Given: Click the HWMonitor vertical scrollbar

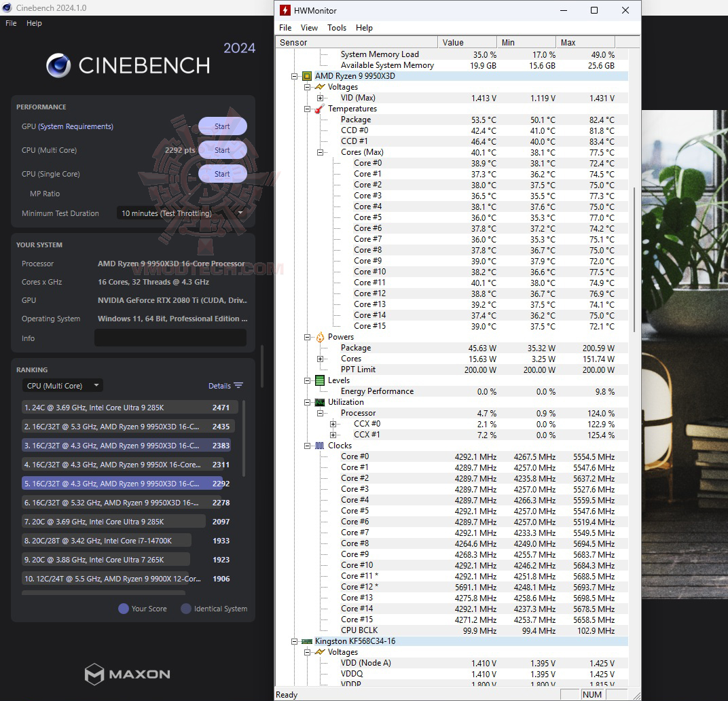Looking at the screenshot, I should pos(634,259).
